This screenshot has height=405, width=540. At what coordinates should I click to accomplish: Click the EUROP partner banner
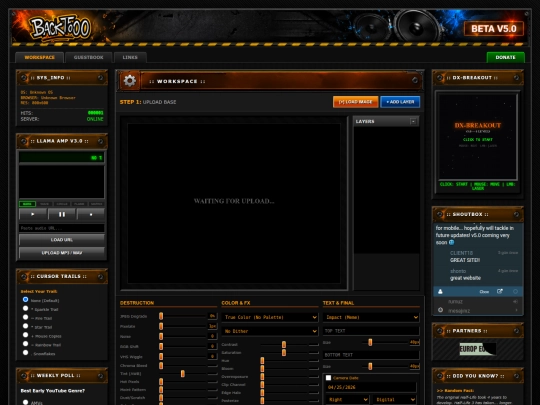(x=478, y=349)
